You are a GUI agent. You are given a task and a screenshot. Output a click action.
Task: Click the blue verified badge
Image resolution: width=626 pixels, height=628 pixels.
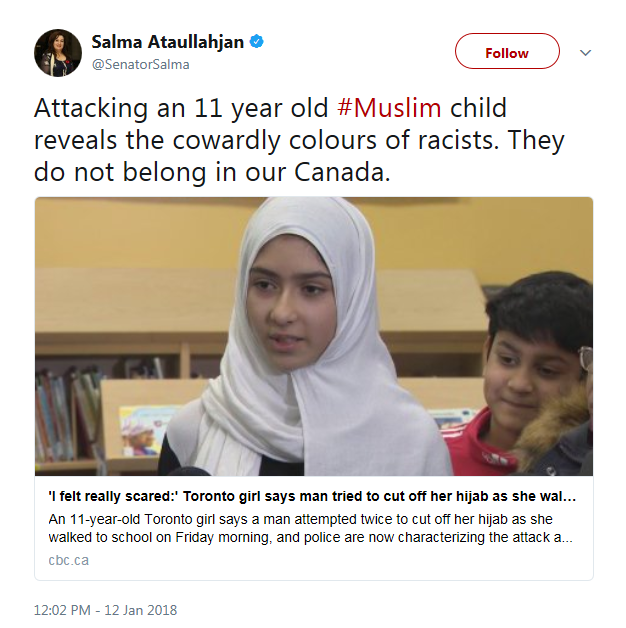257,41
